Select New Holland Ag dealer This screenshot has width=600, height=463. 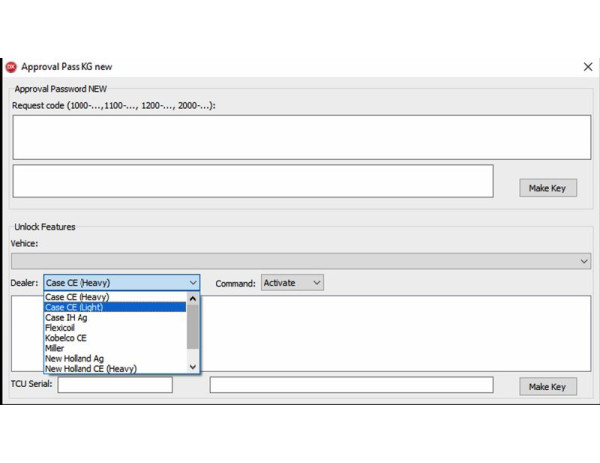point(115,359)
